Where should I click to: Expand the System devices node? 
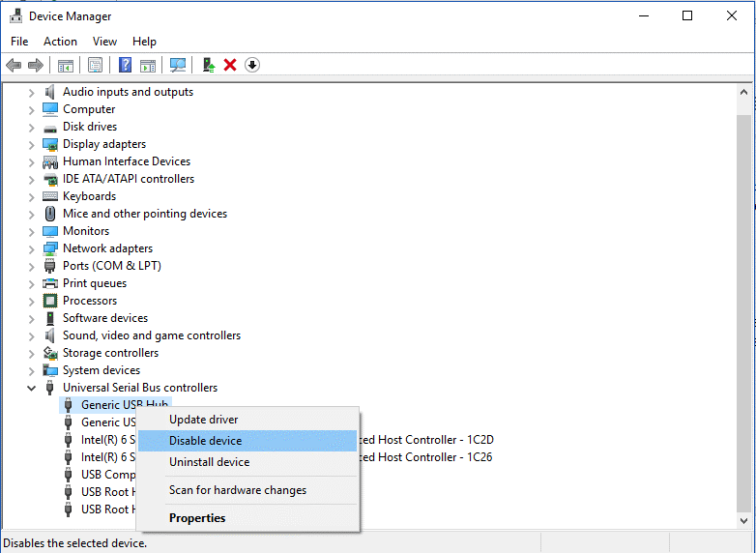tap(32, 370)
